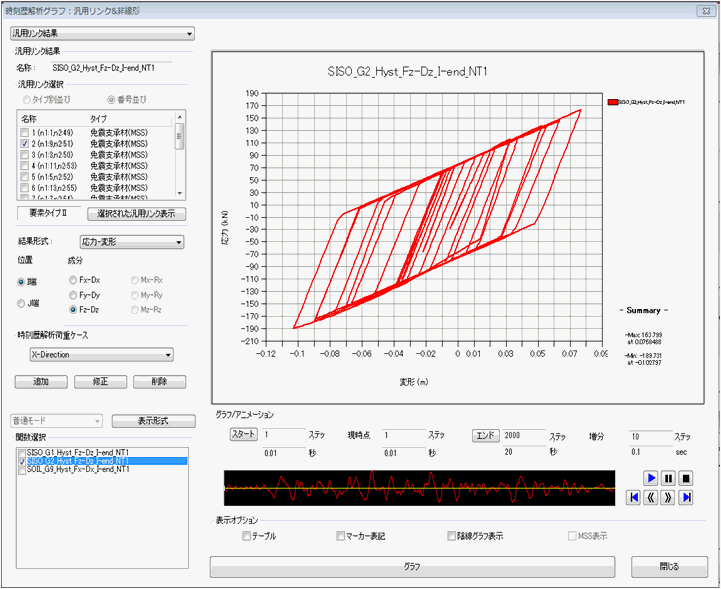Click the 表示形式 button

pos(154,421)
